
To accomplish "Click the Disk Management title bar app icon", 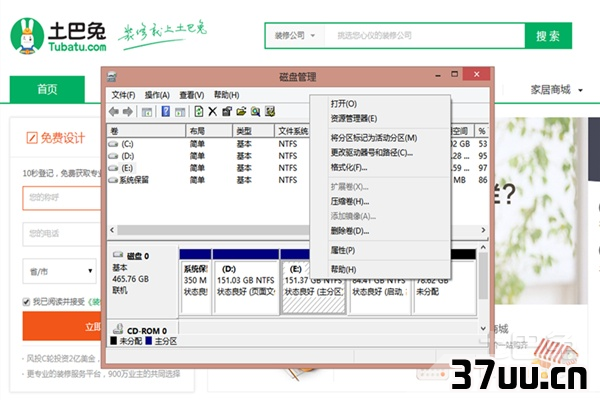I will tap(112, 77).
